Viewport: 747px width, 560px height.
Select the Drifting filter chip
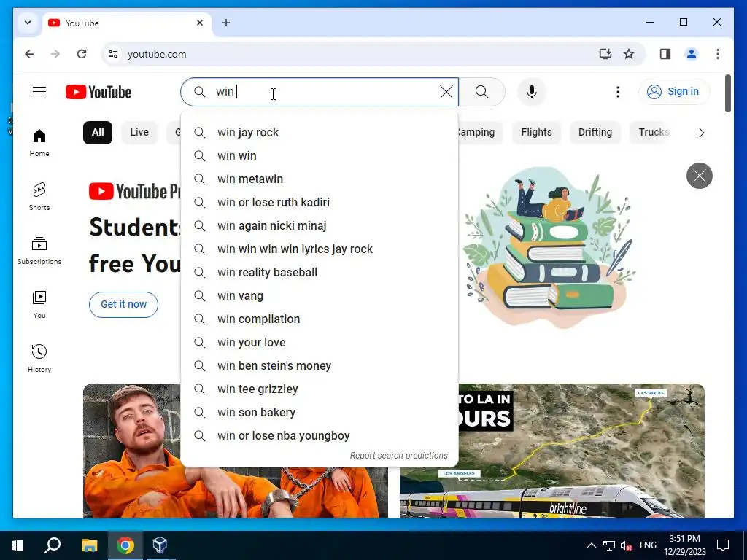pyautogui.click(x=595, y=133)
